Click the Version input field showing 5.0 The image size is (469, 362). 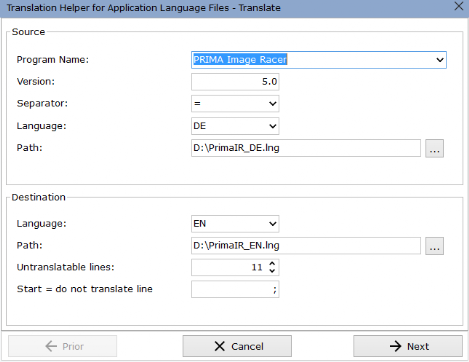tap(235, 82)
